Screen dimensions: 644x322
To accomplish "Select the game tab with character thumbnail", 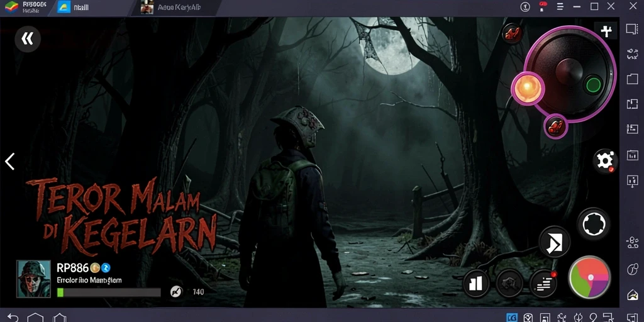I will point(175,8).
